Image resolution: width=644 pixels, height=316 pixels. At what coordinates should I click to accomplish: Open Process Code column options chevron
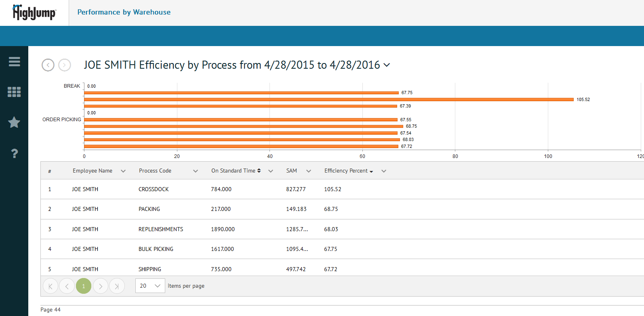(196, 171)
